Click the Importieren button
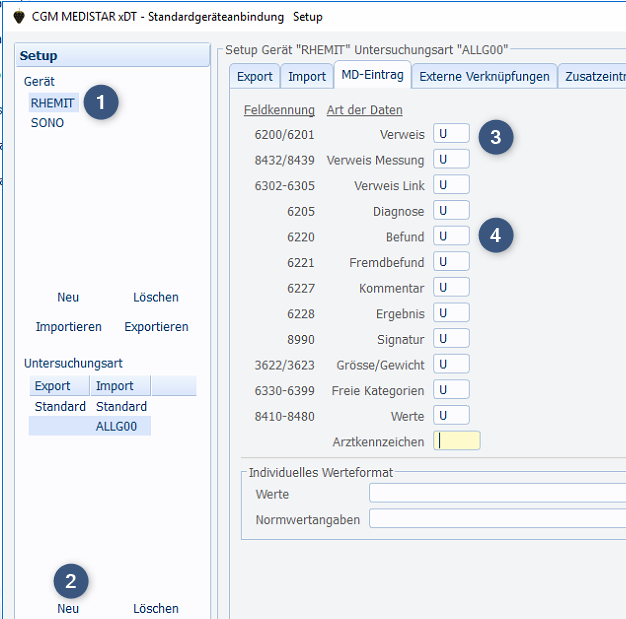The image size is (626, 619). [69, 327]
